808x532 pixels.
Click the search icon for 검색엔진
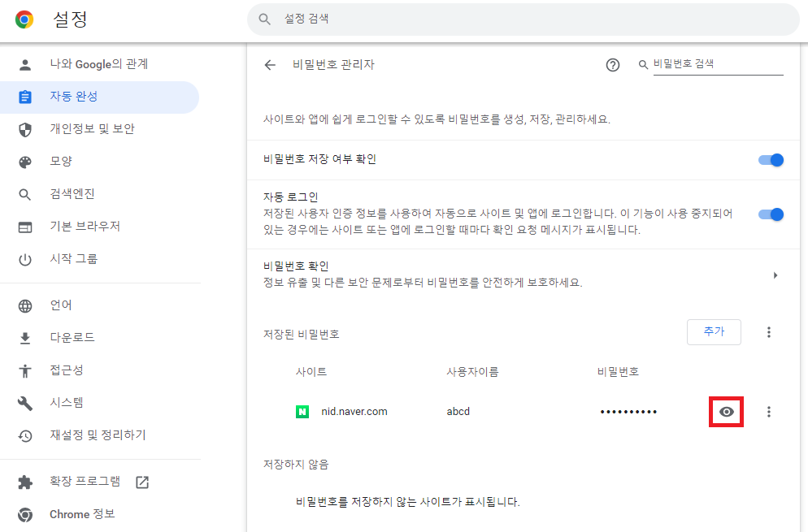tap(24, 195)
